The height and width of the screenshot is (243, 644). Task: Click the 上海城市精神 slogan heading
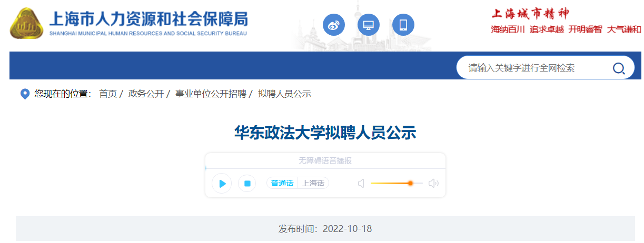[530, 14]
